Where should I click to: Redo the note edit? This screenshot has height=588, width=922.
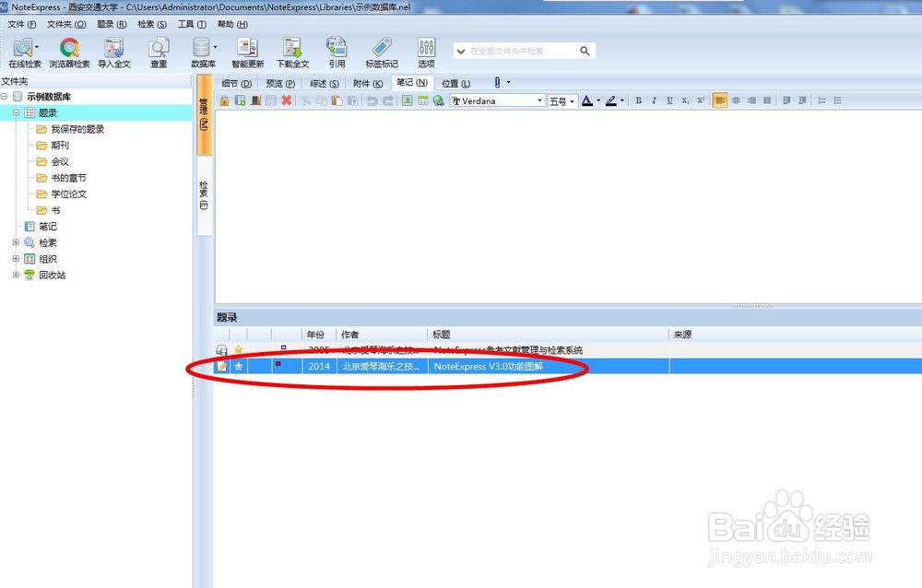(x=387, y=100)
